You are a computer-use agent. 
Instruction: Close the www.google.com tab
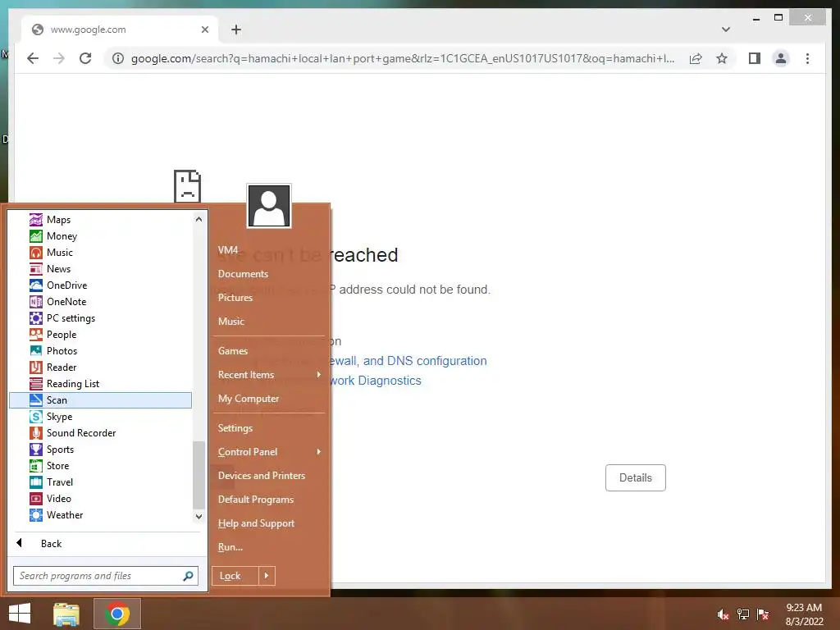[204, 30]
